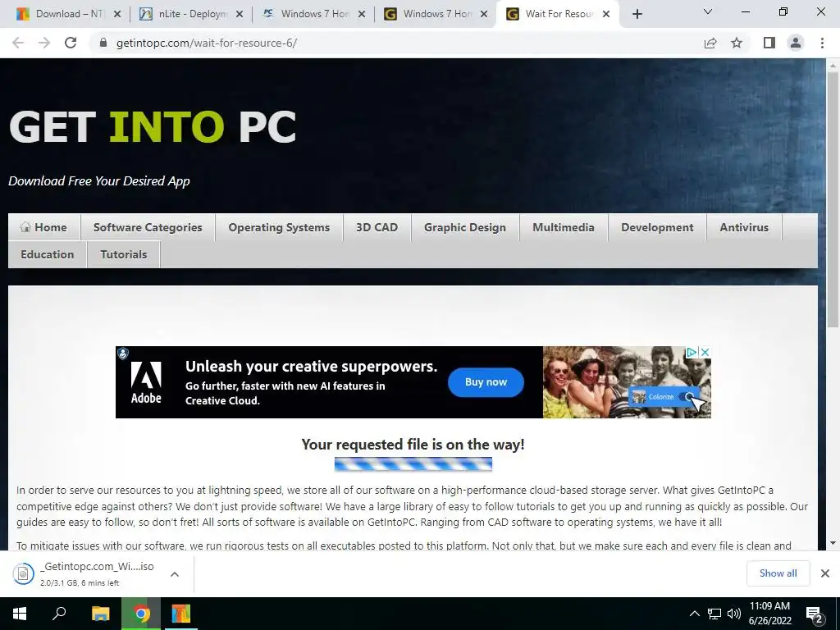Open File Explorer from taskbar
This screenshot has width=840, height=630.
tap(101, 614)
